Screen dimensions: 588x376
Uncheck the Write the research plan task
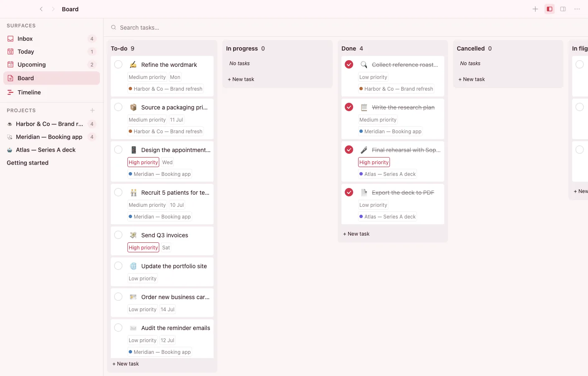pyautogui.click(x=349, y=107)
